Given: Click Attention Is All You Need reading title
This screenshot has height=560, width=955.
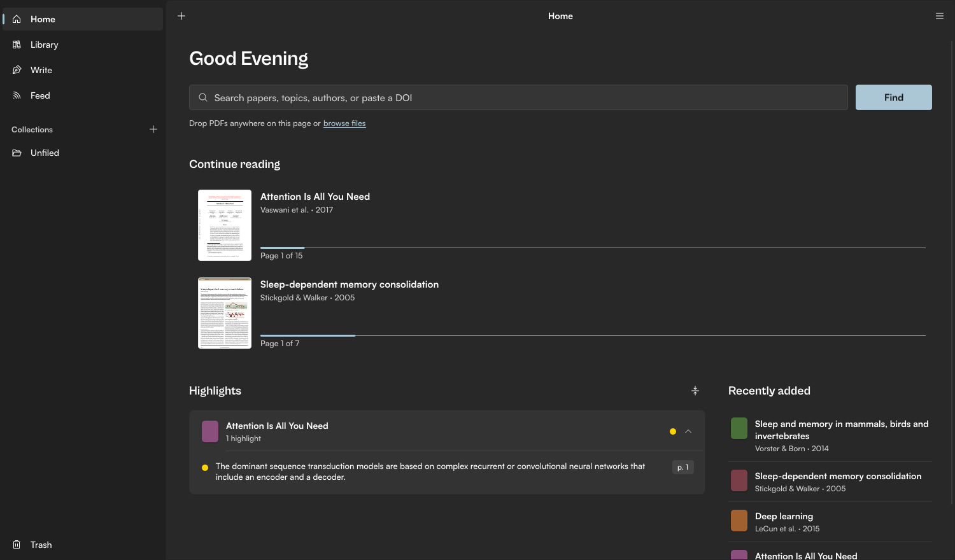Looking at the screenshot, I should coord(315,197).
